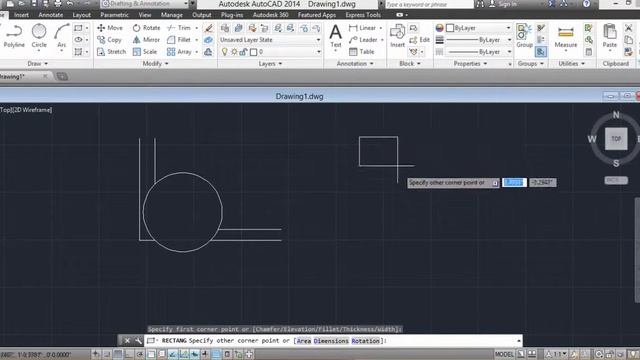Open the Annotate ribbon tab
This screenshot has width=640, height=360.
tap(51, 15)
